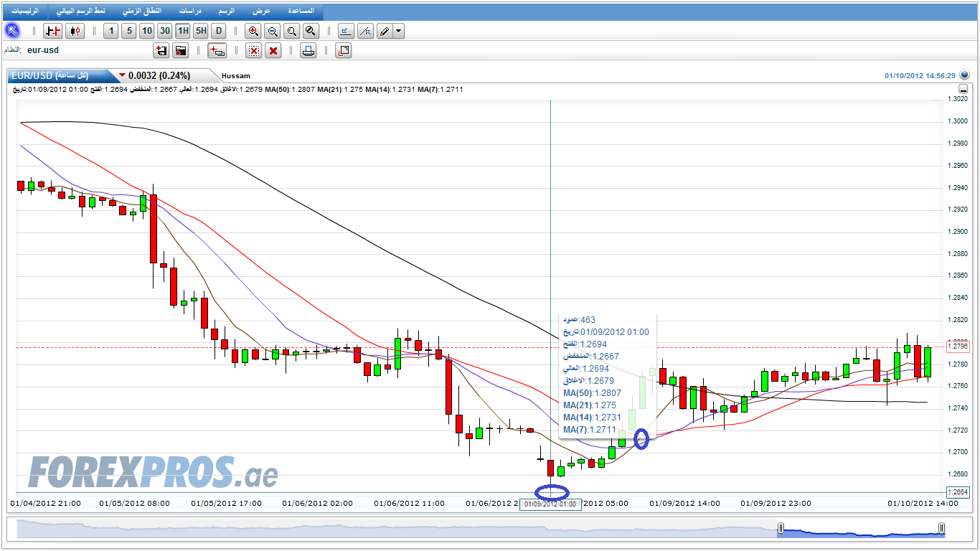Click the highlighted blue navigator range area
Screen dimensions: 980x551
click(861, 529)
